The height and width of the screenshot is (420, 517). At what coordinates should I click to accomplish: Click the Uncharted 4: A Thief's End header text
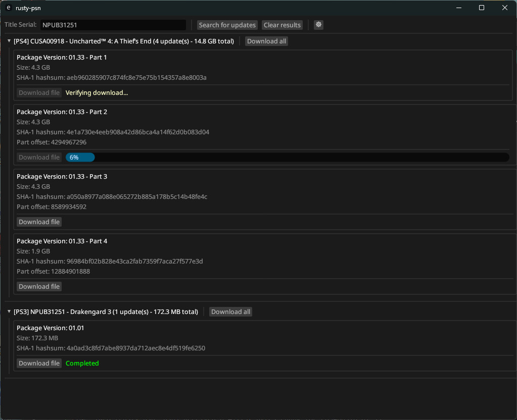124,41
